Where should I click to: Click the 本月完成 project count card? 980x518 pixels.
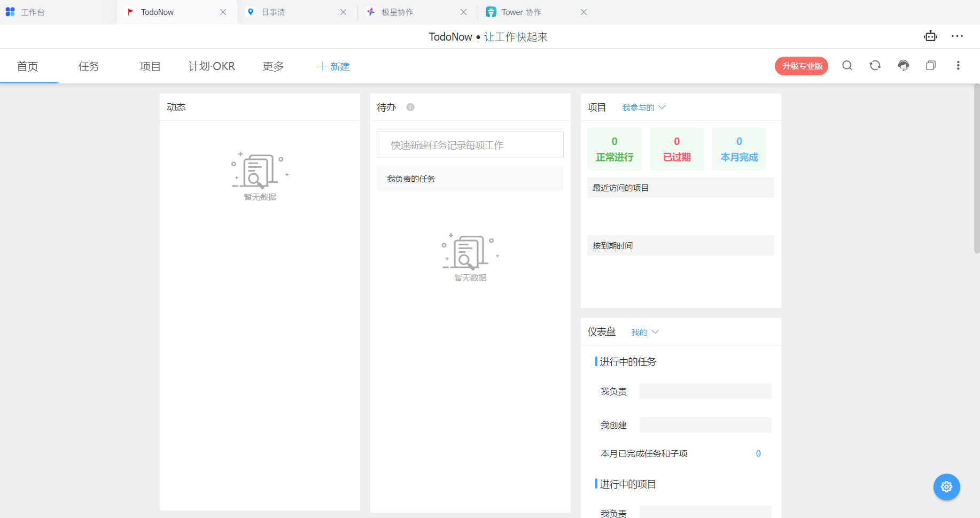click(x=739, y=149)
